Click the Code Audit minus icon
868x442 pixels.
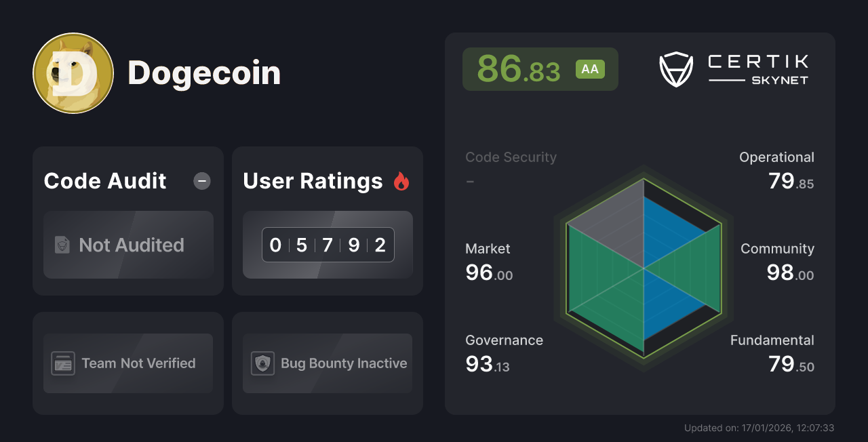click(x=202, y=181)
